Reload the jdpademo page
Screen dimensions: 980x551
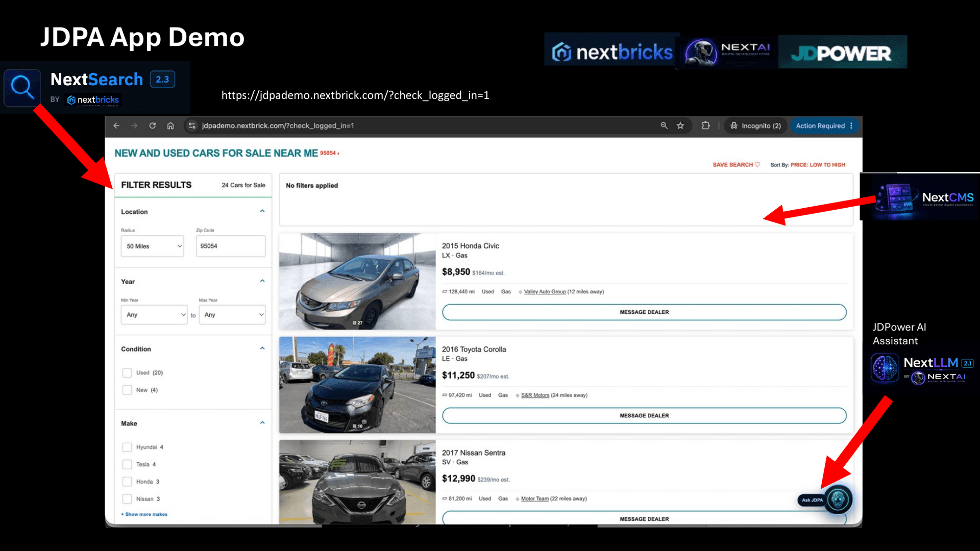point(152,126)
